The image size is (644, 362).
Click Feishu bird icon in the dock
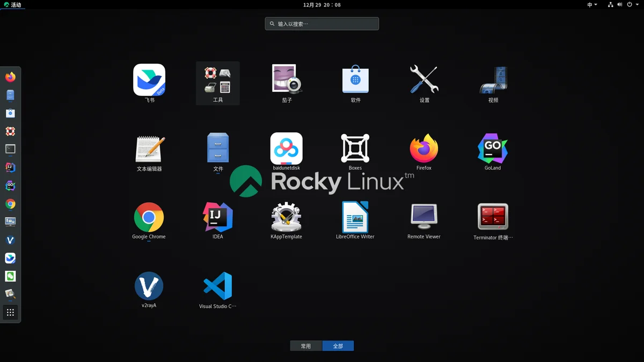click(10, 258)
